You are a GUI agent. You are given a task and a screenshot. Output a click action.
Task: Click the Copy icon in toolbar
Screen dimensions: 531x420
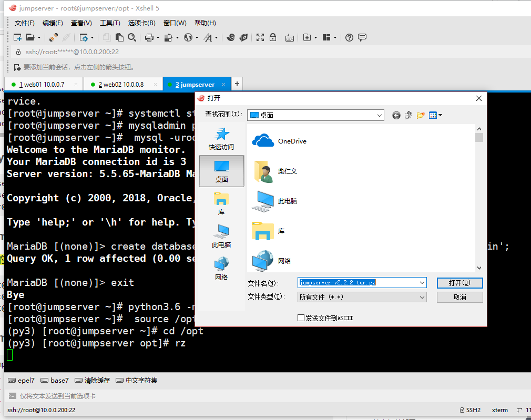click(x=107, y=37)
